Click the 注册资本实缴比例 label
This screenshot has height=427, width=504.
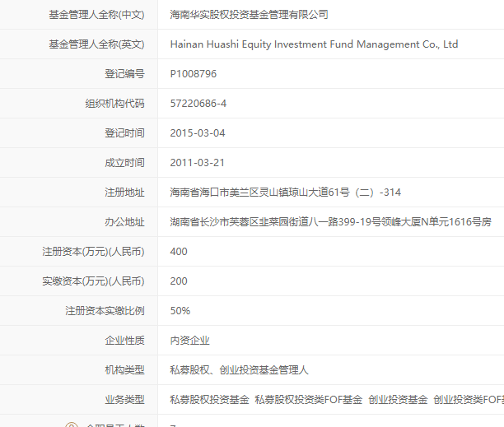point(105,311)
